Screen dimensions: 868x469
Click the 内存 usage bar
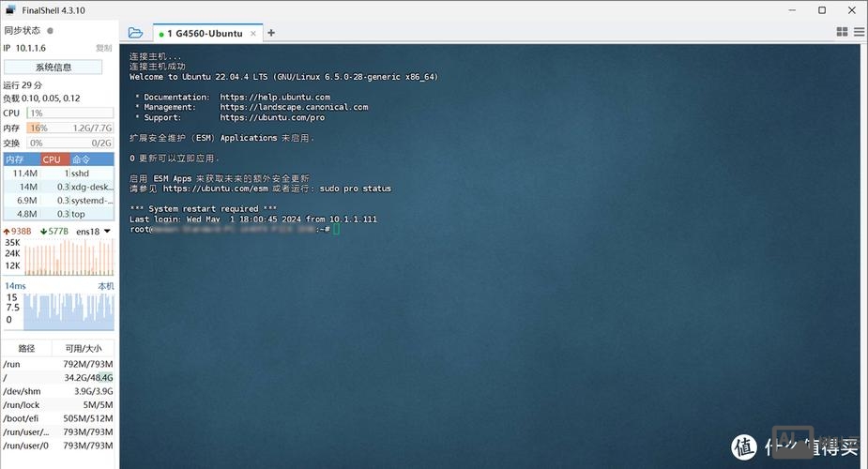(x=70, y=128)
